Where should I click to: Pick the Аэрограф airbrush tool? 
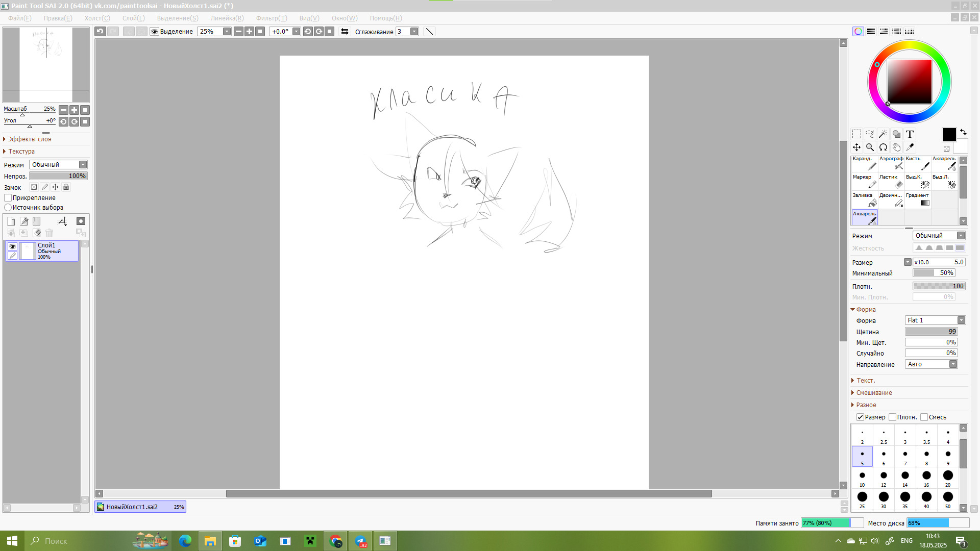(891, 163)
